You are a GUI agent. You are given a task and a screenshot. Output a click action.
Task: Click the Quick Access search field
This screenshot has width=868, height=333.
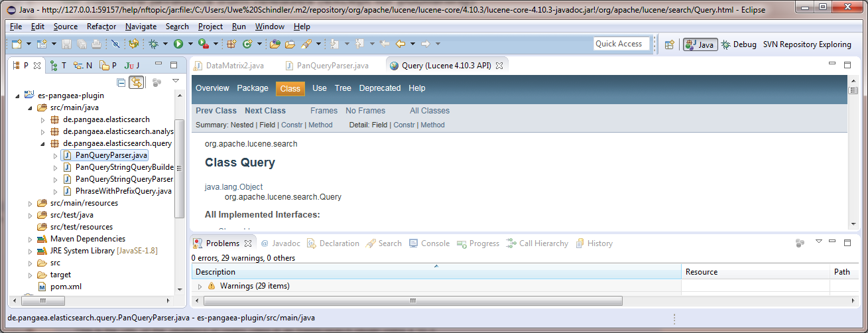tap(621, 44)
